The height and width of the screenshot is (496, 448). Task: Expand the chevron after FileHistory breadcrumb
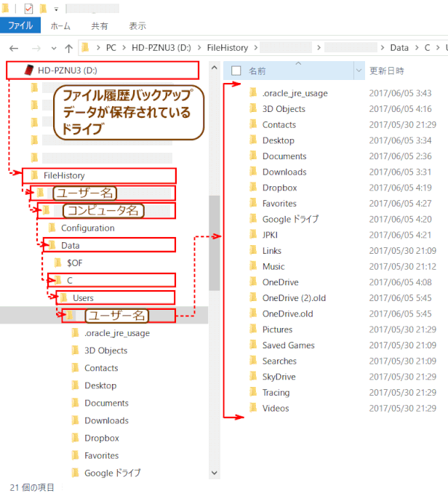click(256, 48)
